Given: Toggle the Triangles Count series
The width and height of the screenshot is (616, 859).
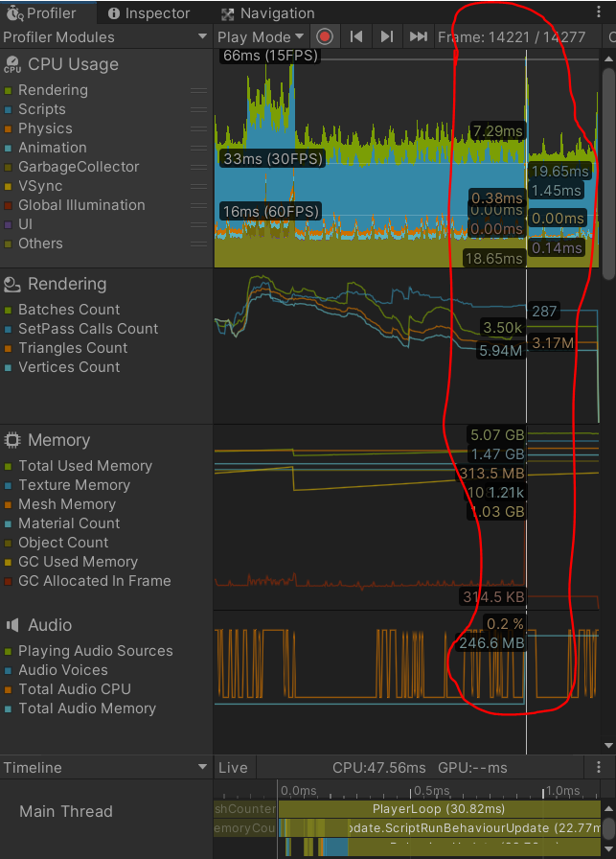Looking at the screenshot, I should coord(8,348).
